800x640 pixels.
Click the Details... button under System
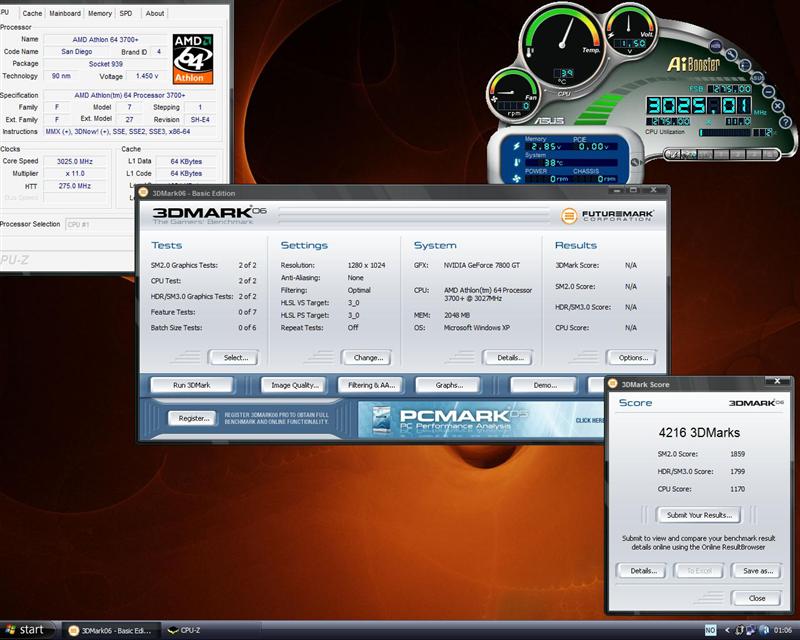click(510, 358)
